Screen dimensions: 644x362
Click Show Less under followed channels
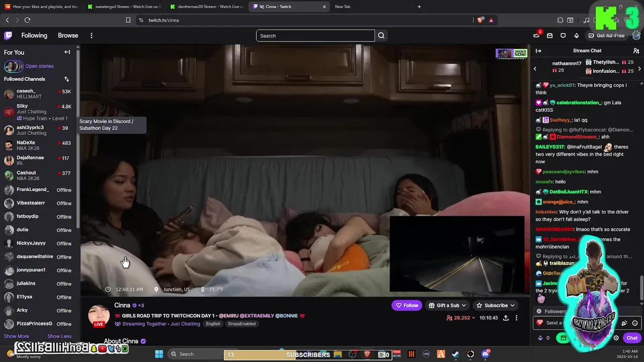tap(59, 336)
